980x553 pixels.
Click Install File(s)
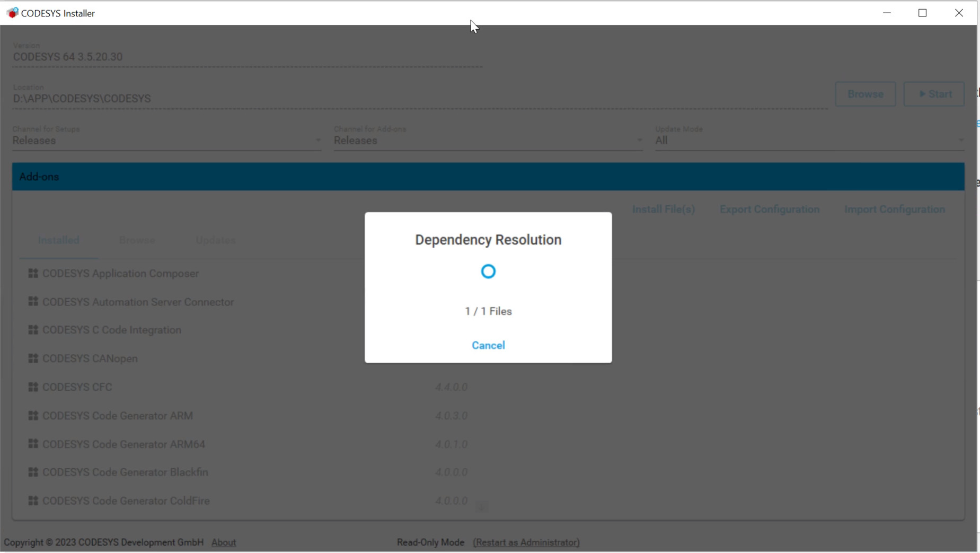[x=664, y=209]
